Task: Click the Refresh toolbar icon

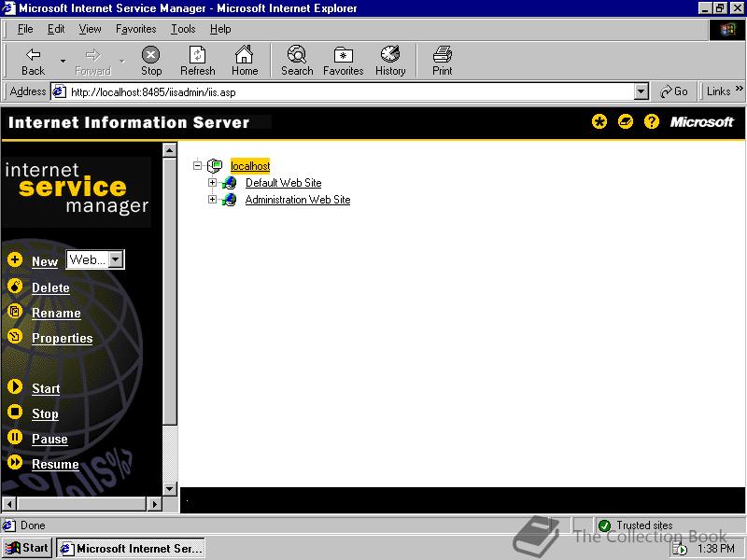Action: pyautogui.click(x=197, y=61)
